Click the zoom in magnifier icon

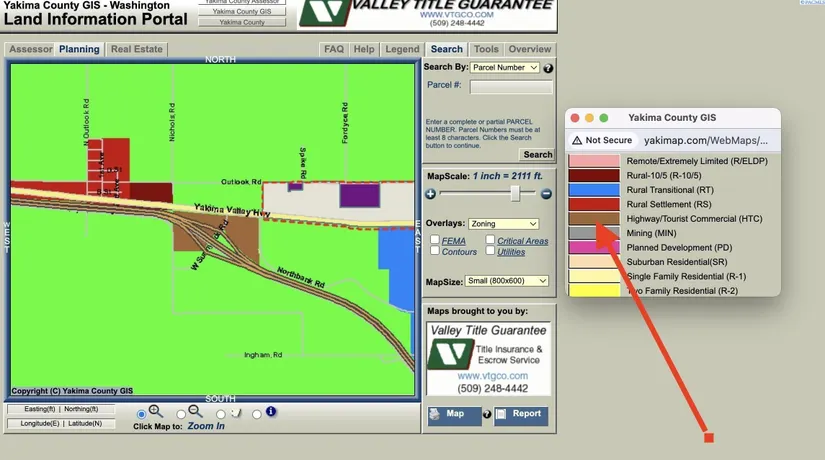click(155, 412)
